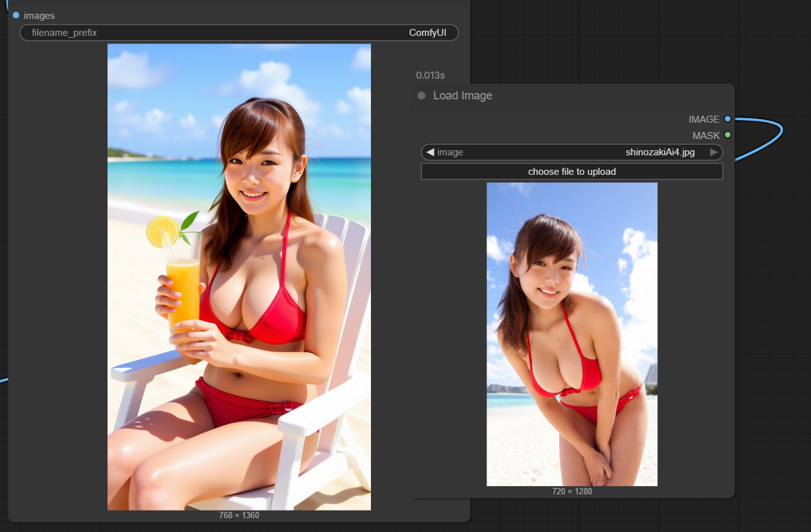Click the 720 × 1280 dimensions text
Screen dimensions: 811x532
coord(572,491)
